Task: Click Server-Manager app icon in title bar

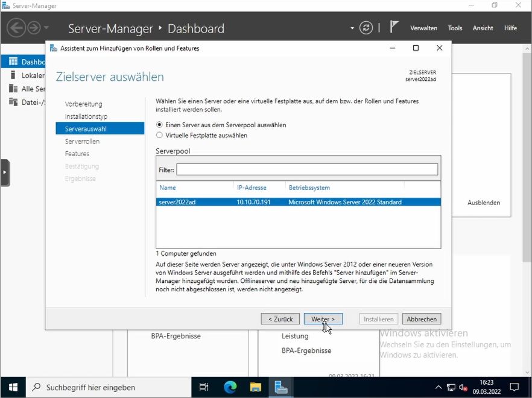Action: [x=6, y=5]
